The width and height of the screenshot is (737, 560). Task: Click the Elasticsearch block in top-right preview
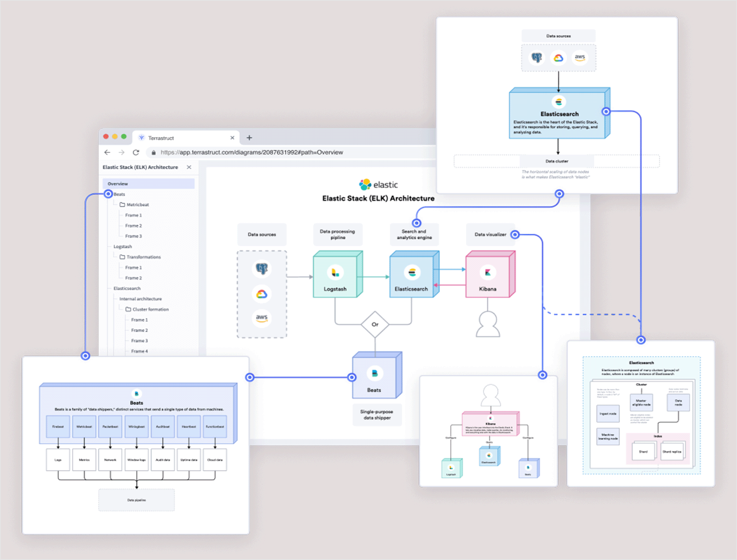(x=559, y=113)
